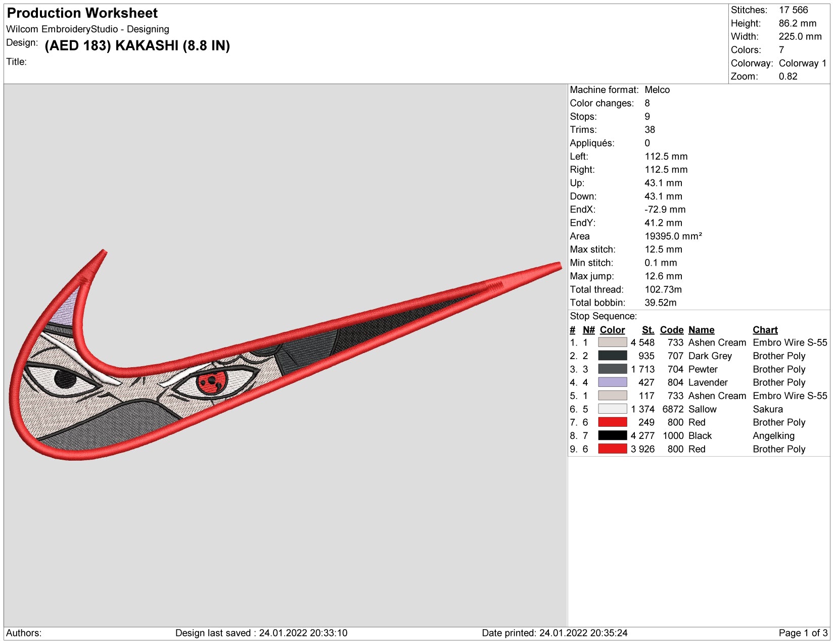Click the Page 1 of 3 indicator
This screenshot has height=644, width=834.
pos(803,633)
